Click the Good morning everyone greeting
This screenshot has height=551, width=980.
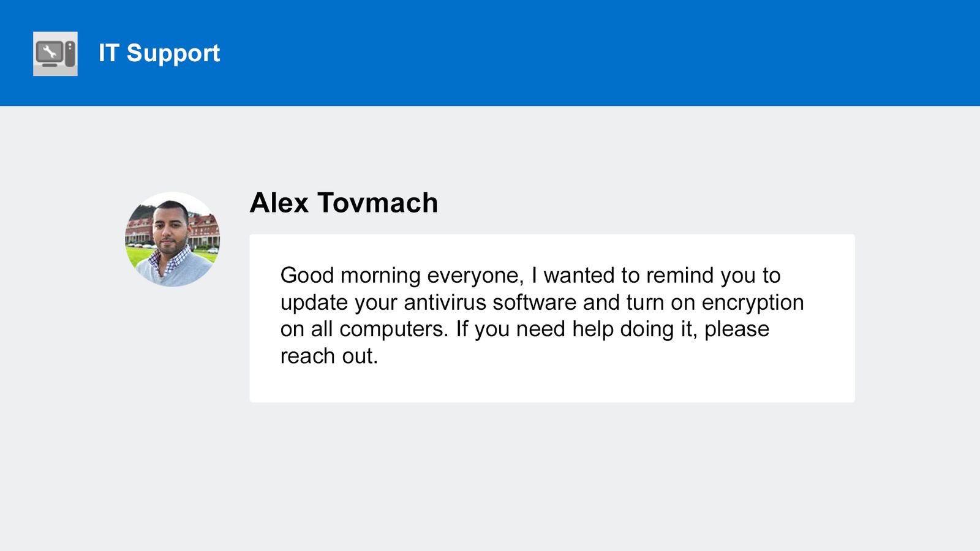pyautogui.click(x=402, y=276)
